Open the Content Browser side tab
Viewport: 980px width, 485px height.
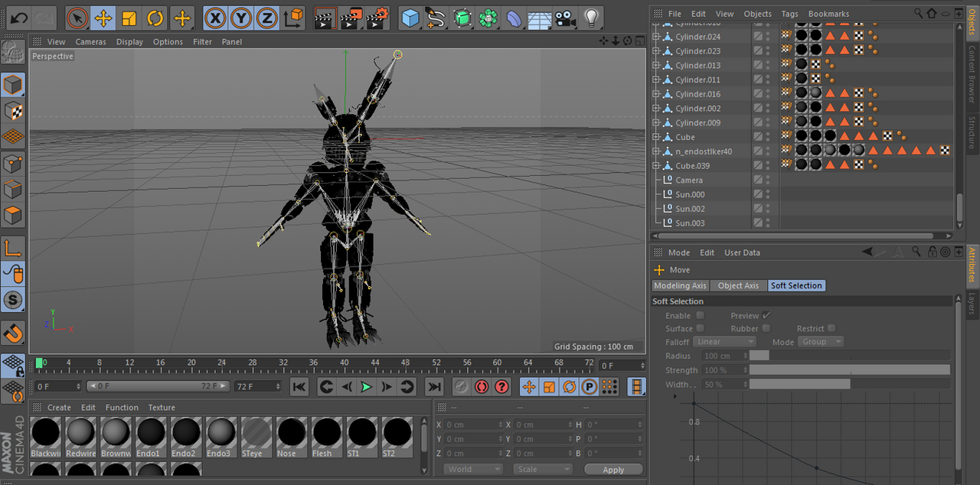pyautogui.click(x=972, y=73)
